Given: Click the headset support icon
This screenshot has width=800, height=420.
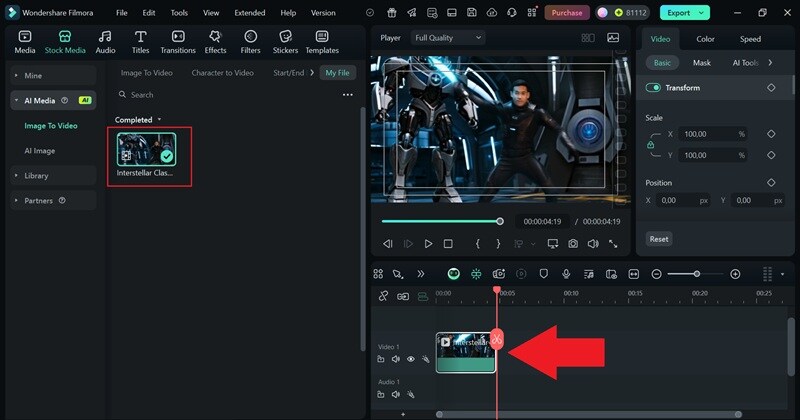Looking at the screenshot, I should coord(512,13).
